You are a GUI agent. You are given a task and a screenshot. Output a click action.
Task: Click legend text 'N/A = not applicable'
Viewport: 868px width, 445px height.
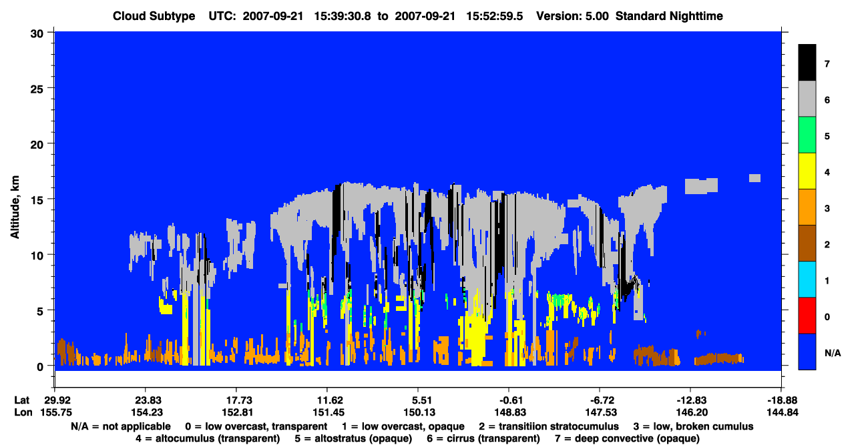120,426
